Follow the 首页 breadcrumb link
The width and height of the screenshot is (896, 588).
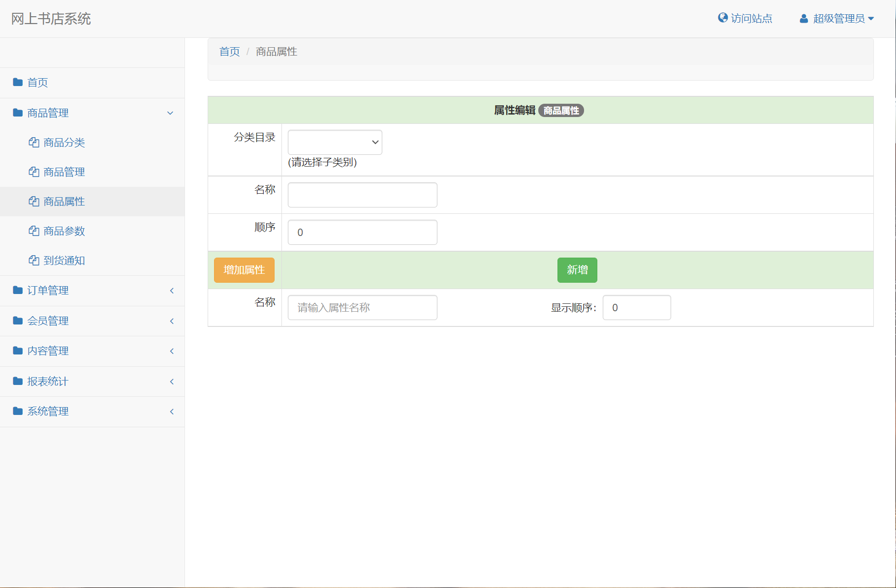pyautogui.click(x=229, y=51)
